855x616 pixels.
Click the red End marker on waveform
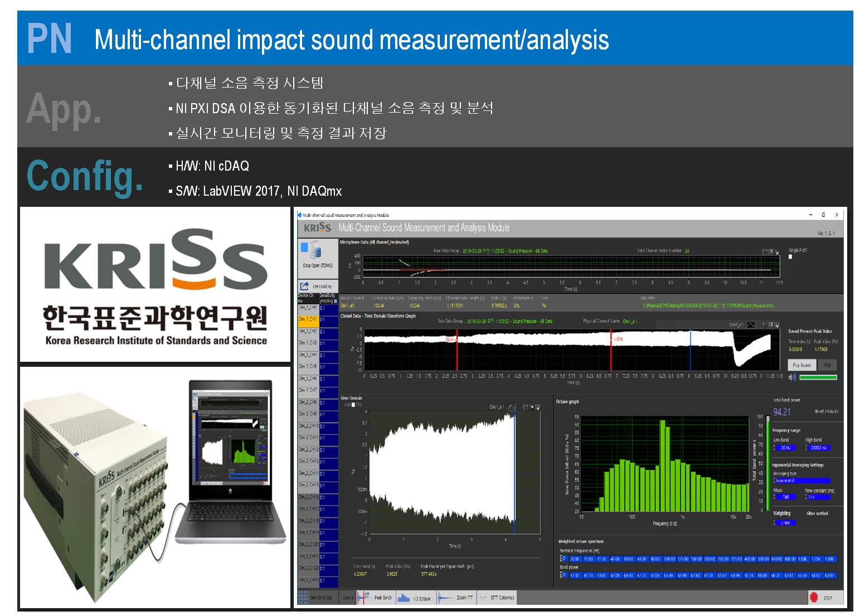(611, 350)
